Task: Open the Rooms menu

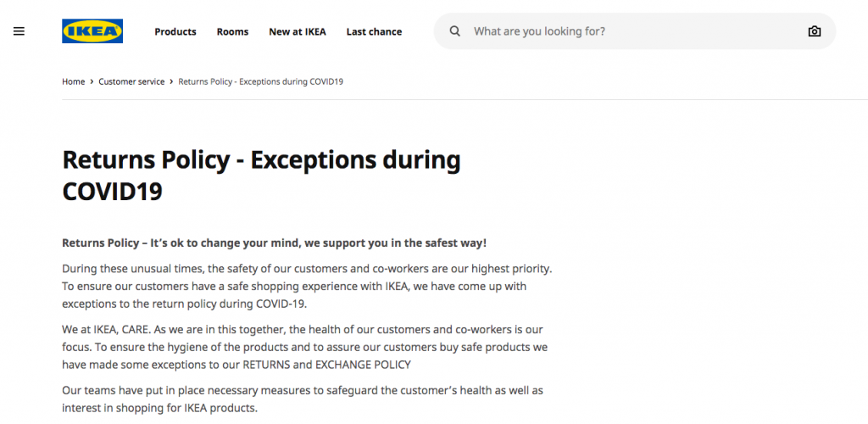Action: point(232,31)
